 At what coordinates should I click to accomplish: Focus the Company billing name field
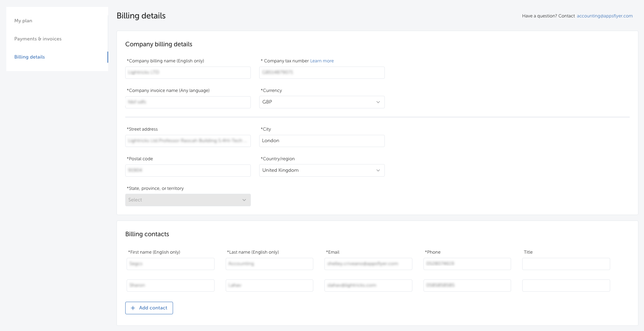pyautogui.click(x=188, y=72)
